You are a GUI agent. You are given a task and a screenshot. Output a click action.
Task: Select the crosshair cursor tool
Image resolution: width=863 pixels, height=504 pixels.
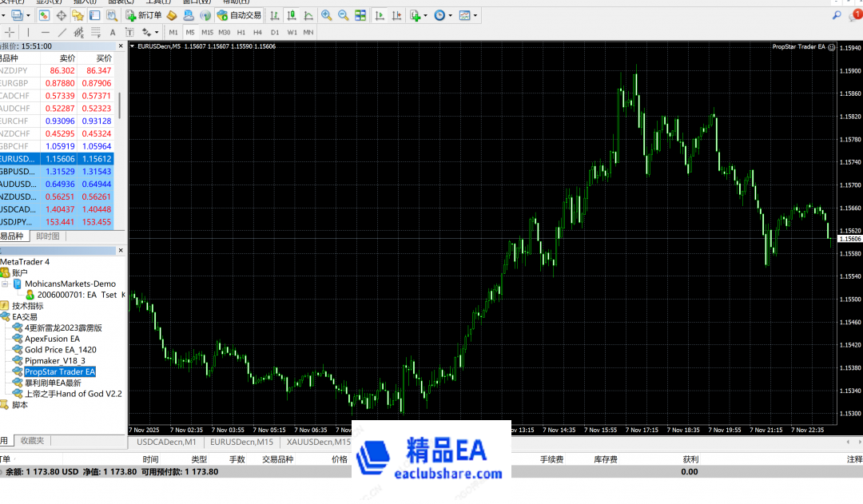coord(10,33)
